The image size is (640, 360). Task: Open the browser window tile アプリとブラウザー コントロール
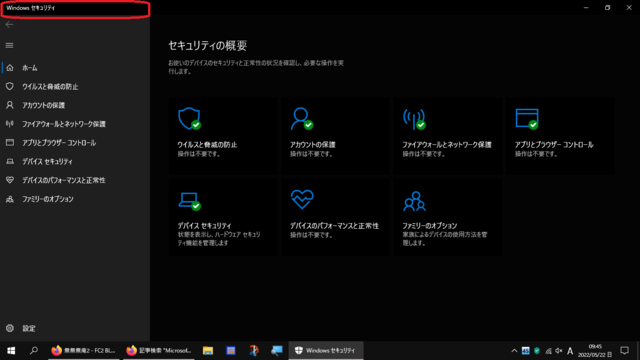560,136
